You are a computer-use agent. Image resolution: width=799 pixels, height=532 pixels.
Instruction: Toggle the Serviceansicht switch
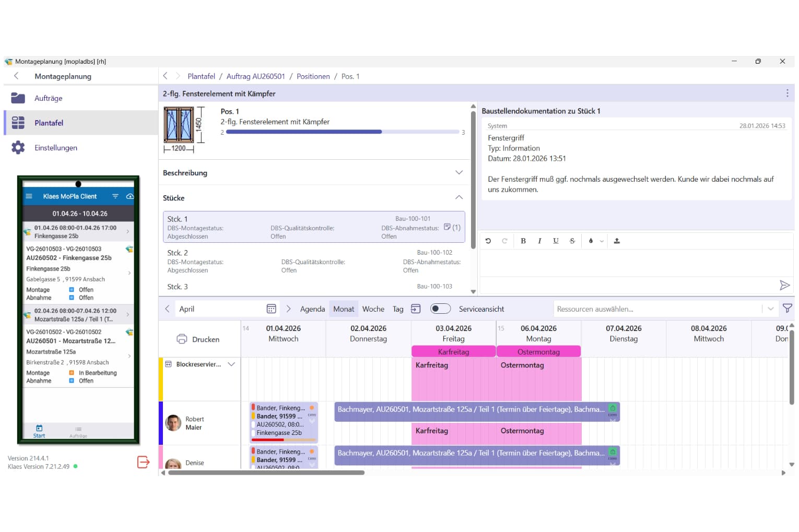point(440,309)
